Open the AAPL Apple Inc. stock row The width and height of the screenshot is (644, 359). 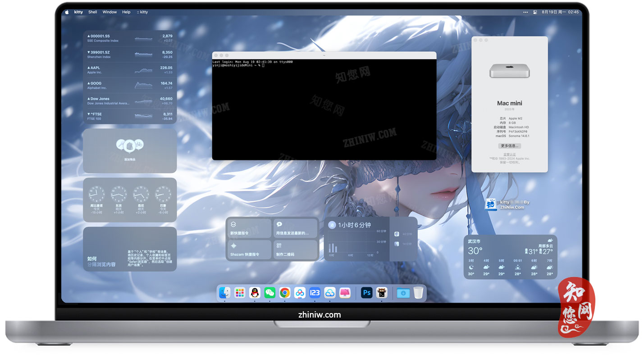pos(130,70)
